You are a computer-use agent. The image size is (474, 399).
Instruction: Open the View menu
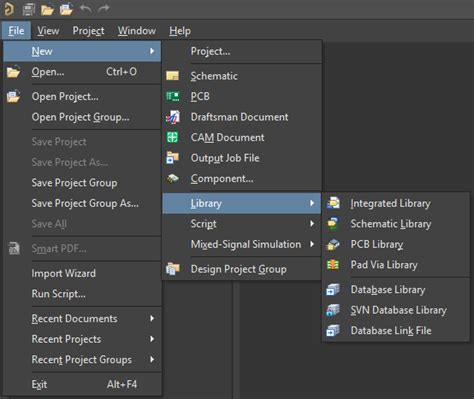coord(48,31)
